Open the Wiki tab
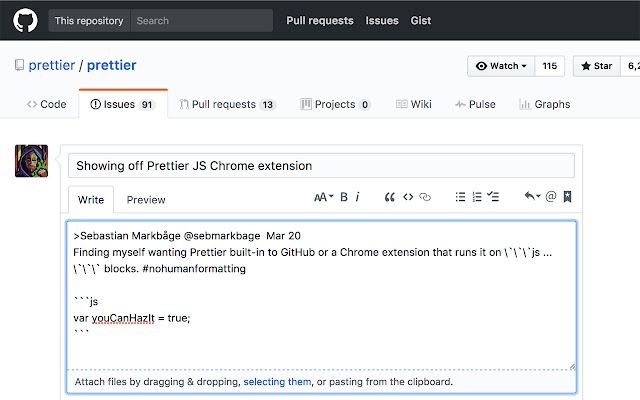 (413, 104)
